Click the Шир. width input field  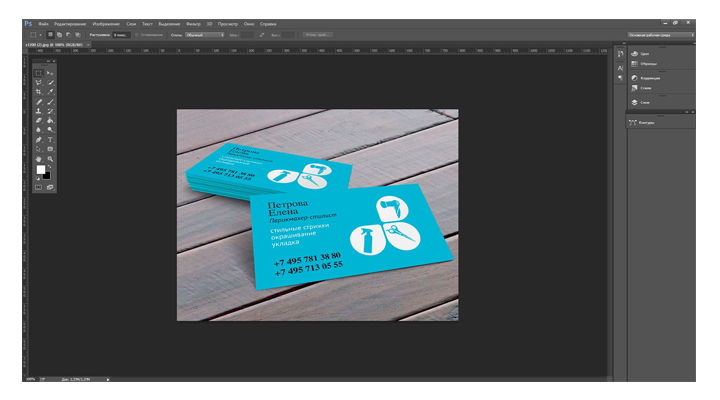click(247, 35)
